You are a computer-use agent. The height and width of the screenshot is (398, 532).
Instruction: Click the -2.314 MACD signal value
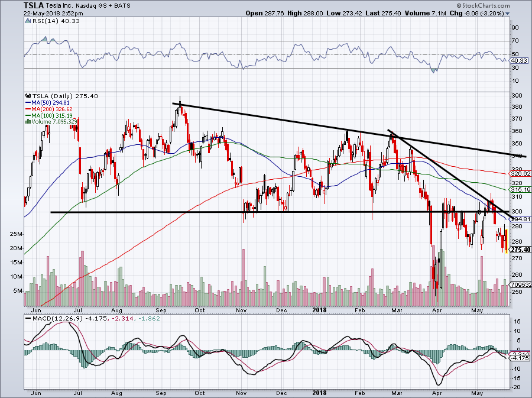(121, 319)
